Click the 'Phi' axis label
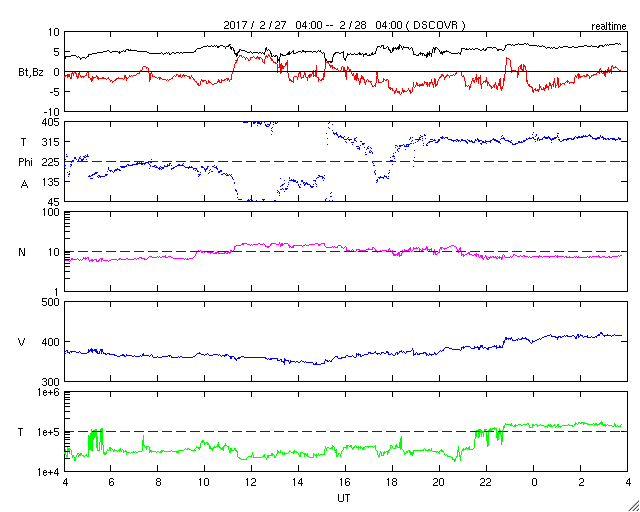 (25, 163)
